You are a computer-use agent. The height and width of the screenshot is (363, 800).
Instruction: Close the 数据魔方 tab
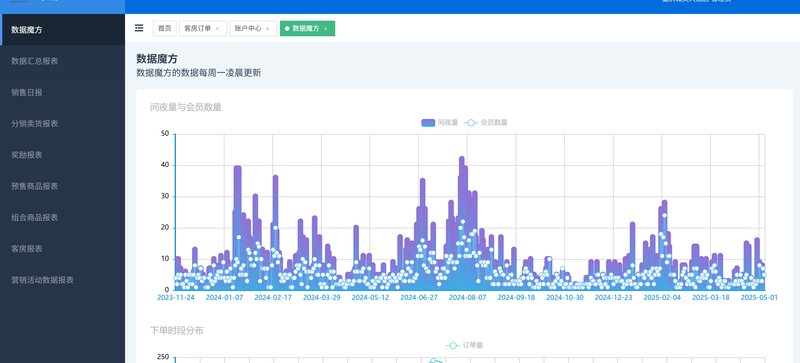pyautogui.click(x=326, y=29)
